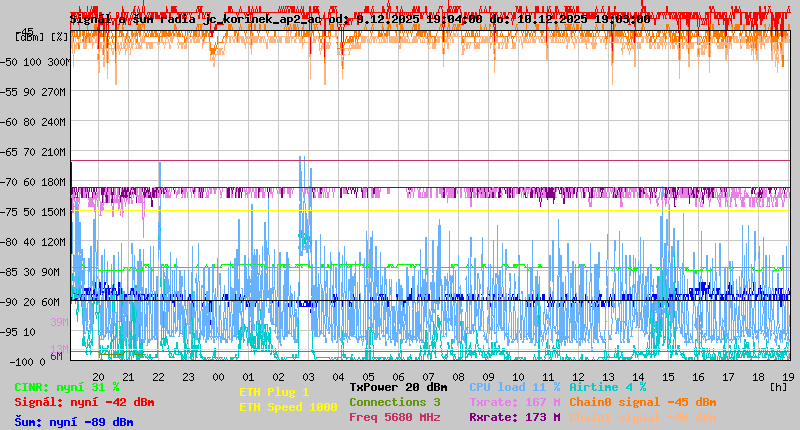Select the ETH Plug legend entry
This screenshot has width=800, height=430.
click(x=274, y=392)
